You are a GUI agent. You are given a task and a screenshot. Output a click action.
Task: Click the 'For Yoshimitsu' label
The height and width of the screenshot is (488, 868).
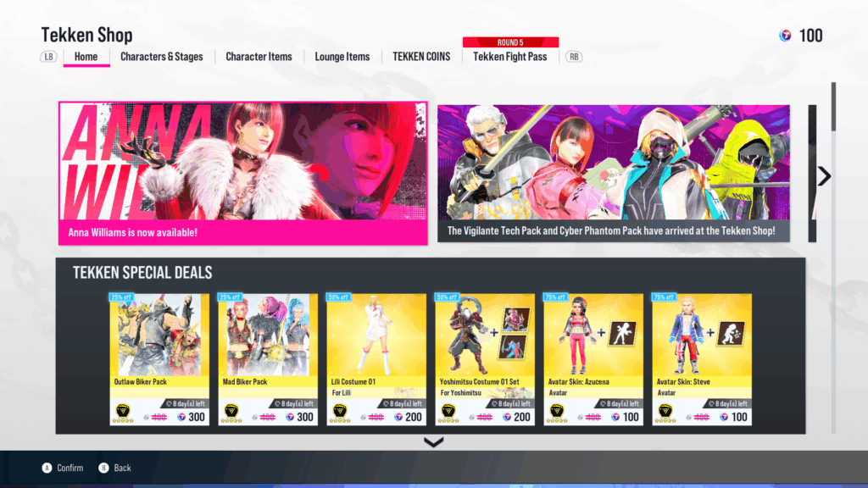(460, 393)
